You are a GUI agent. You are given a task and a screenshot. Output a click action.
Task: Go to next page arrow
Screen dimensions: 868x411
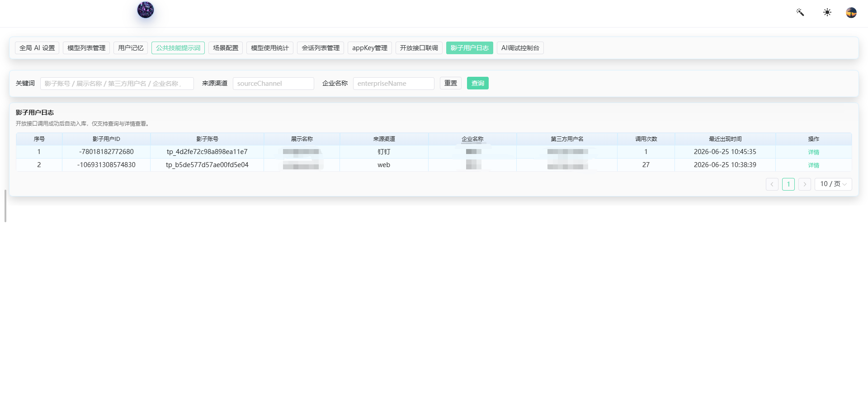pyautogui.click(x=805, y=184)
